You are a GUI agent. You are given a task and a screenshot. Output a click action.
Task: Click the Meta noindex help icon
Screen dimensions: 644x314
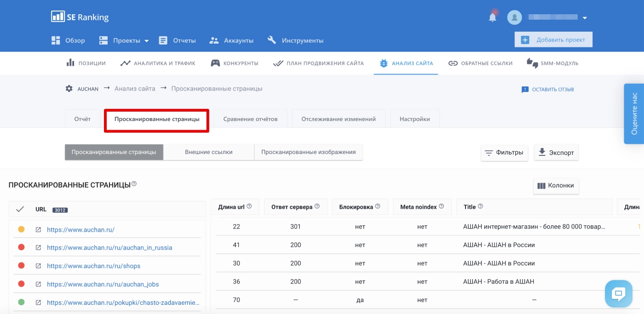(442, 206)
